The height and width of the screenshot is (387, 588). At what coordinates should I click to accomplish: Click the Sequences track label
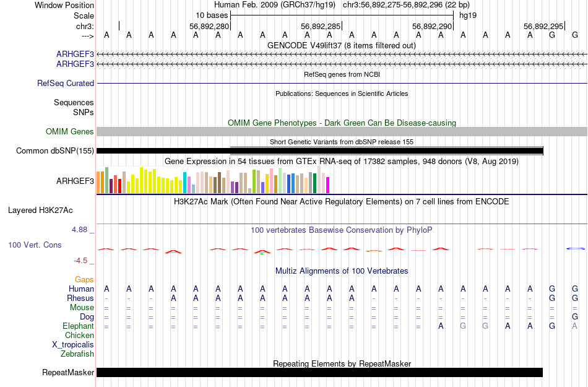pos(74,102)
